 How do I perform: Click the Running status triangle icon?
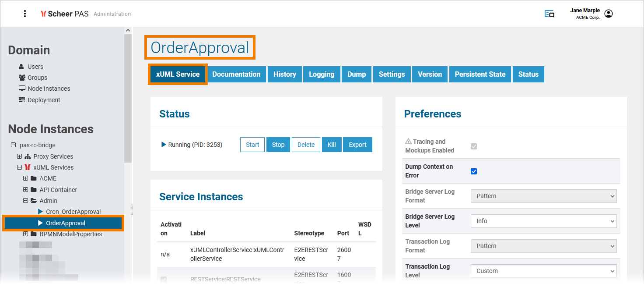(164, 145)
